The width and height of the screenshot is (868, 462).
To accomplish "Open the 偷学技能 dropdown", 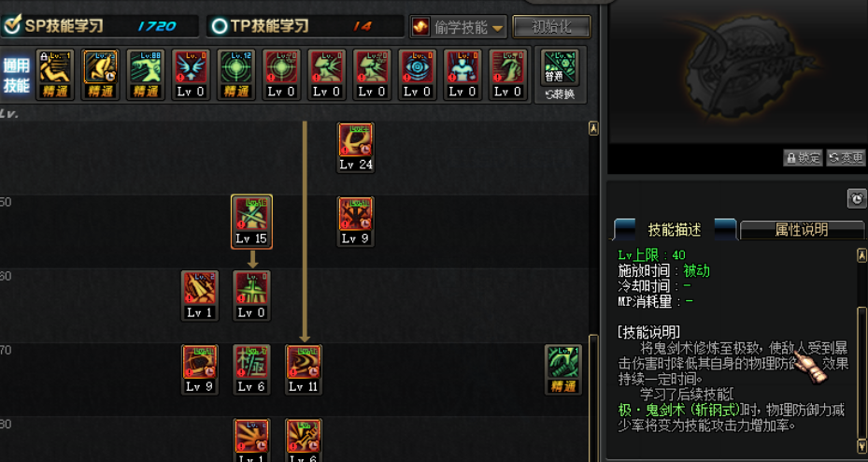I will [x=459, y=27].
